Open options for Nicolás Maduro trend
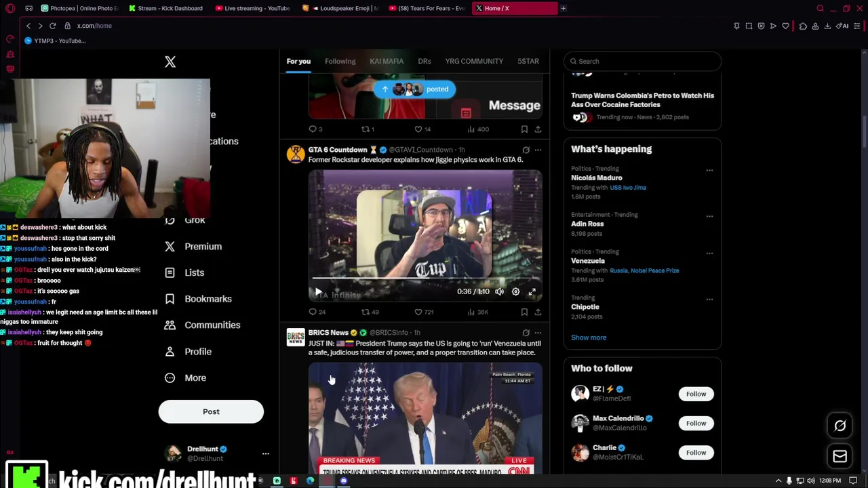Image resolution: width=868 pixels, height=488 pixels. click(x=709, y=170)
